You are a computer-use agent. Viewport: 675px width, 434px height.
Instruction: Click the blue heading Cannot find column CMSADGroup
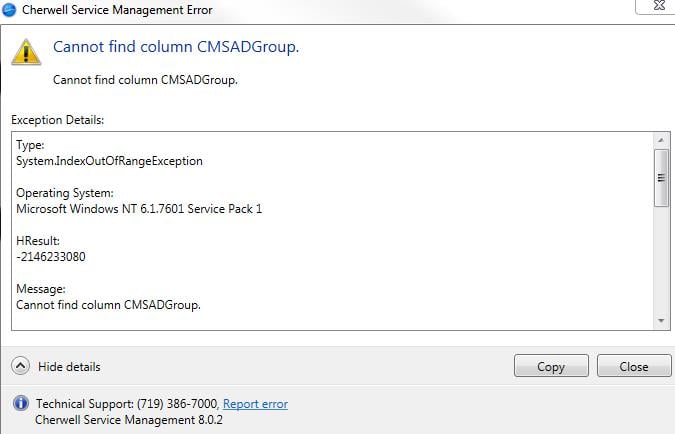175,47
